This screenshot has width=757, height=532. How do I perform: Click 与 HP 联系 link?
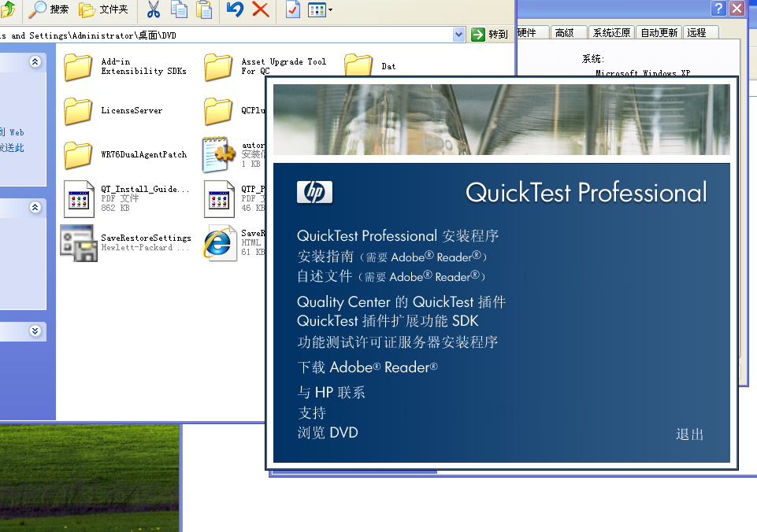pyautogui.click(x=331, y=392)
